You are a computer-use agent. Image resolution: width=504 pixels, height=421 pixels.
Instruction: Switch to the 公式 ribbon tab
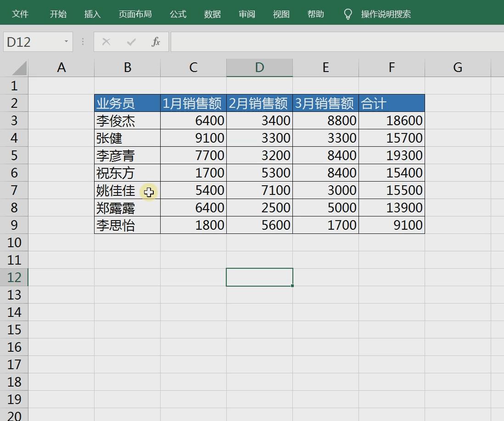(178, 14)
